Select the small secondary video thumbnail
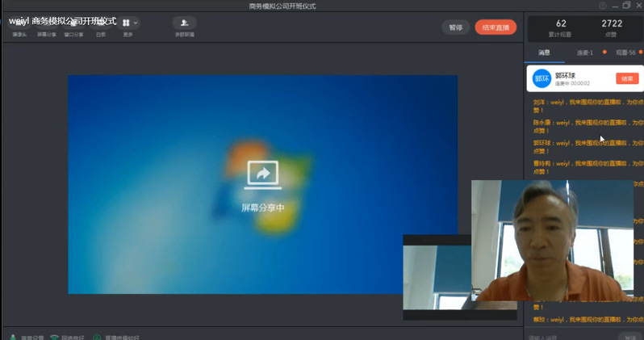The height and width of the screenshot is (340, 644). coord(437,272)
